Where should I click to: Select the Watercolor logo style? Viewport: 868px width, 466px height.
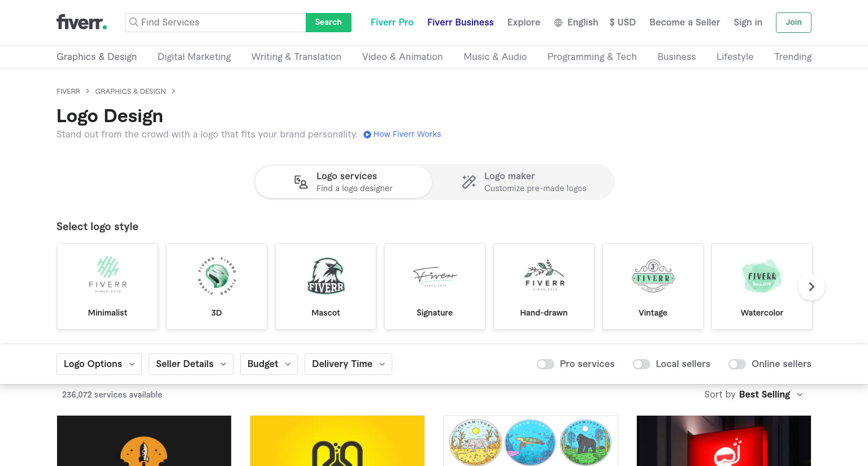tap(762, 286)
